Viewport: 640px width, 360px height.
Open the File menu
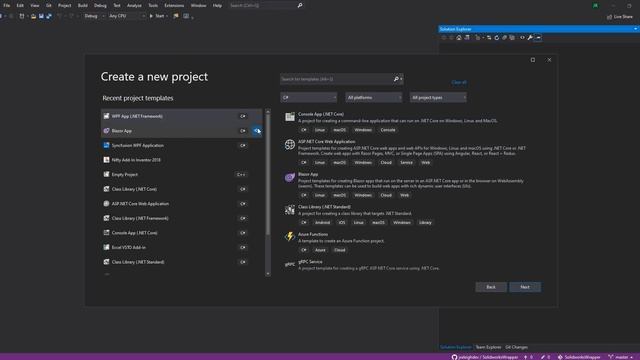[x=7, y=6]
